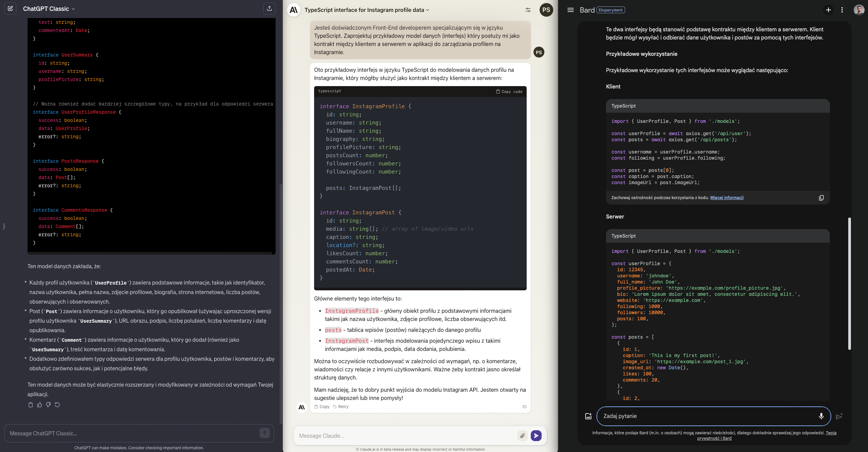The image size is (868, 452).
Task: Click the share/upload icon in ChatGPT header
Action: coord(269,9)
